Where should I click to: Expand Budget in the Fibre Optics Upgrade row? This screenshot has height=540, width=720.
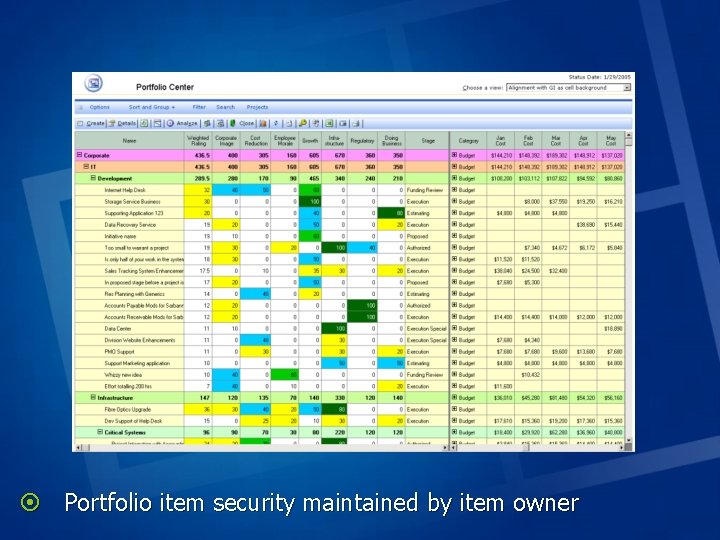454,409
